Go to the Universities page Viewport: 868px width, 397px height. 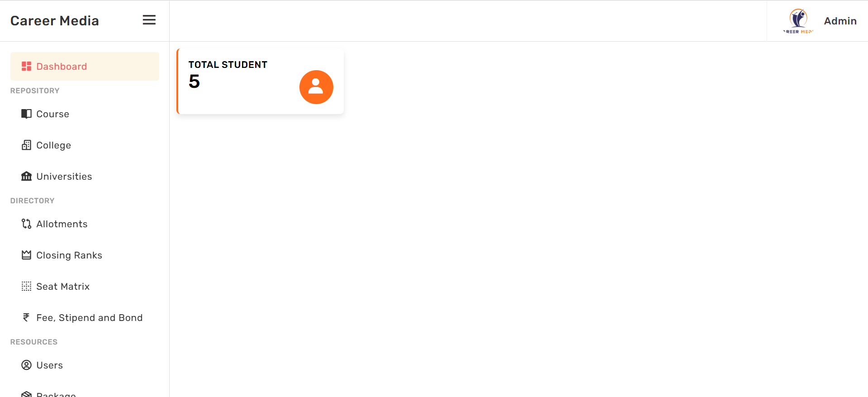click(x=64, y=177)
